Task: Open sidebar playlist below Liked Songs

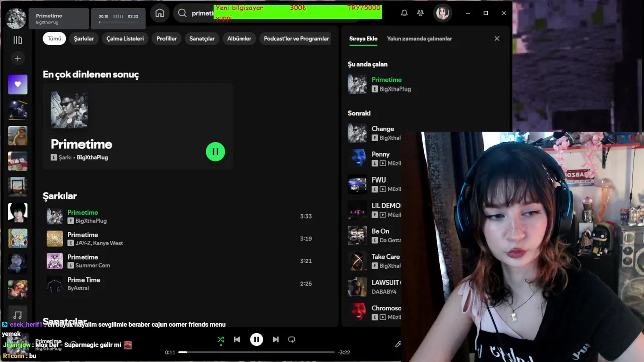Action: pos(18,110)
